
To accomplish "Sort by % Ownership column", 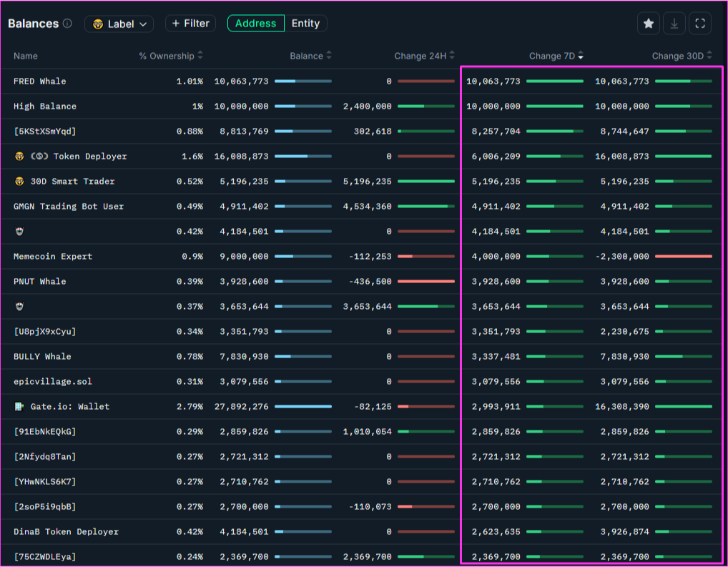I will [171, 56].
